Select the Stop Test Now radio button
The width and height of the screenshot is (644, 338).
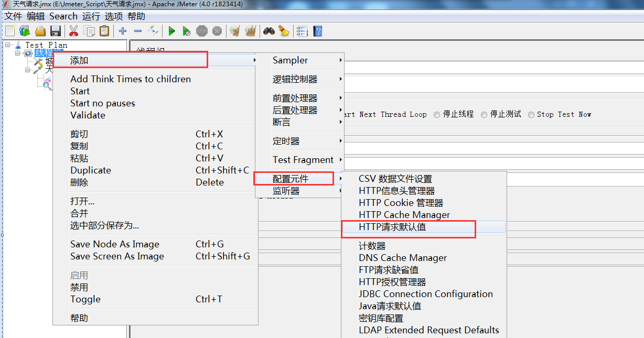click(x=531, y=115)
